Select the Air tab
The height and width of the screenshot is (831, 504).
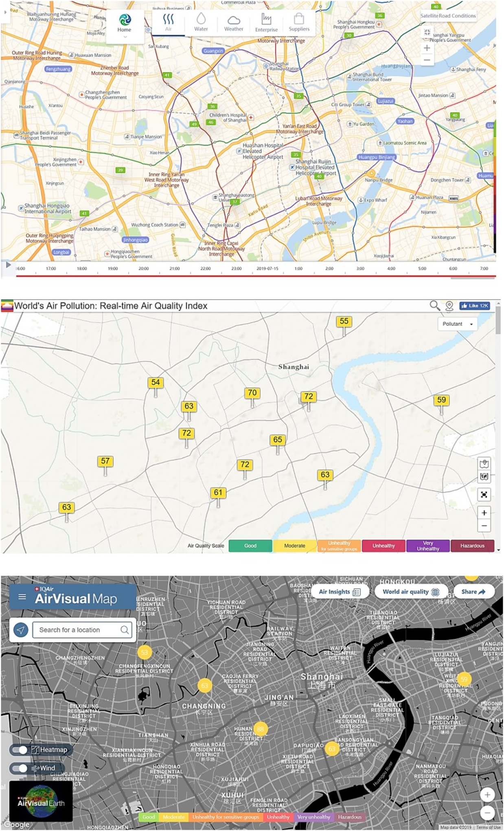coord(168,22)
